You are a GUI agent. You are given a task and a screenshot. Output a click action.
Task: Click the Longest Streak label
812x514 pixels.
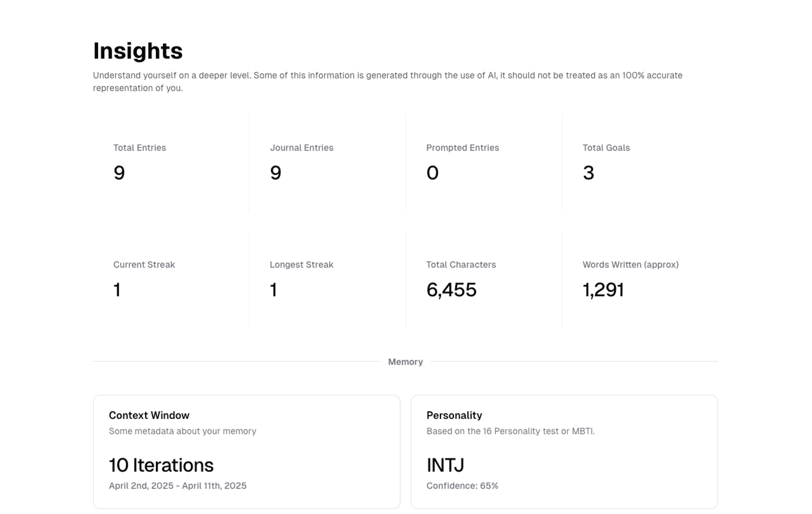[301, 265]
